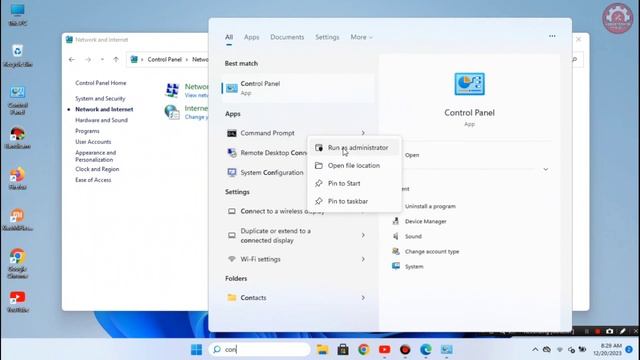Click the Command Prompt app icon

click(231, 133)
